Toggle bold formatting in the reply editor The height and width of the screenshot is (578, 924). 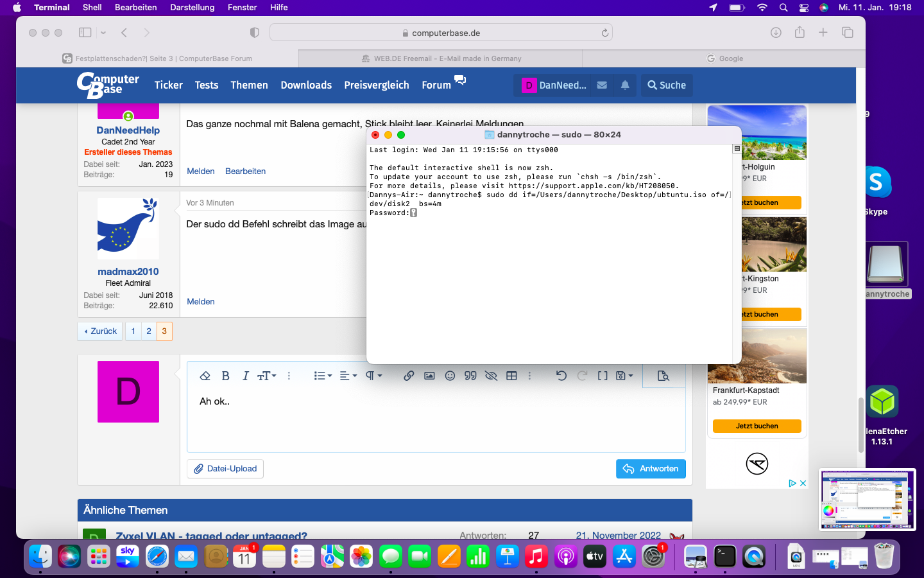pyautogui.click(x=225, y=376)
